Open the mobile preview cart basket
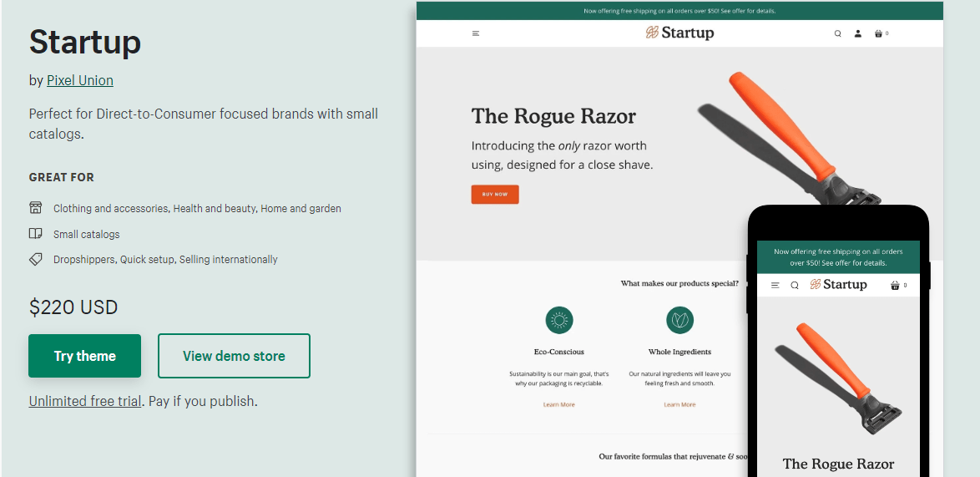Viewport: 980px width, 477px height. (x=896, y=286)
